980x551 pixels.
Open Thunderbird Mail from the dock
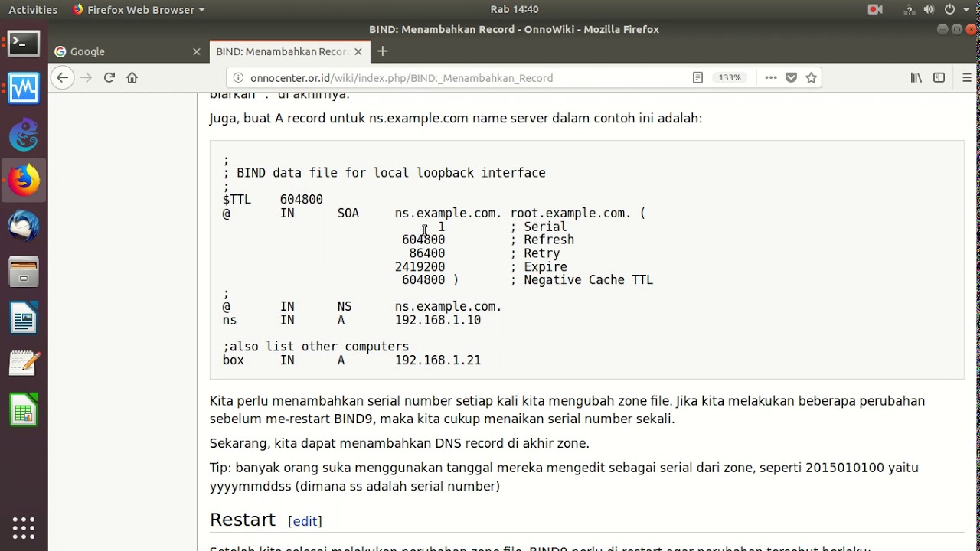[x=24, y=227]
